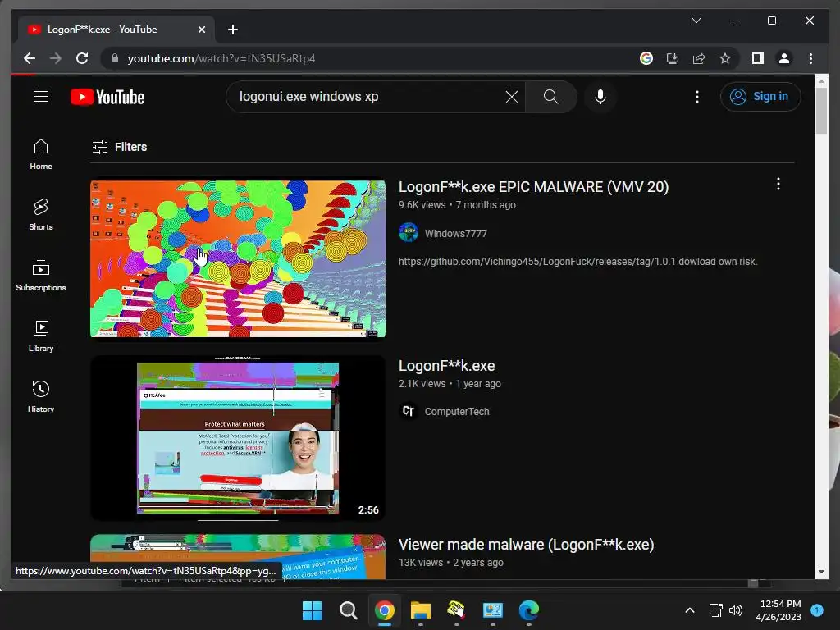Screen dimensions: 840x630
Task: Open YouTube settings three-dot menu beside Sign in
Action: pos(696,97)
